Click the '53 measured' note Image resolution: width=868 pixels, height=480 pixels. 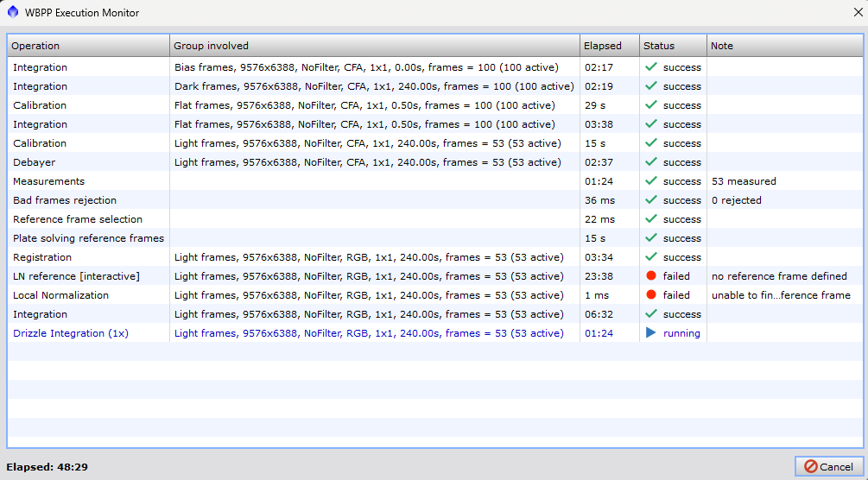tap(744, 181)
